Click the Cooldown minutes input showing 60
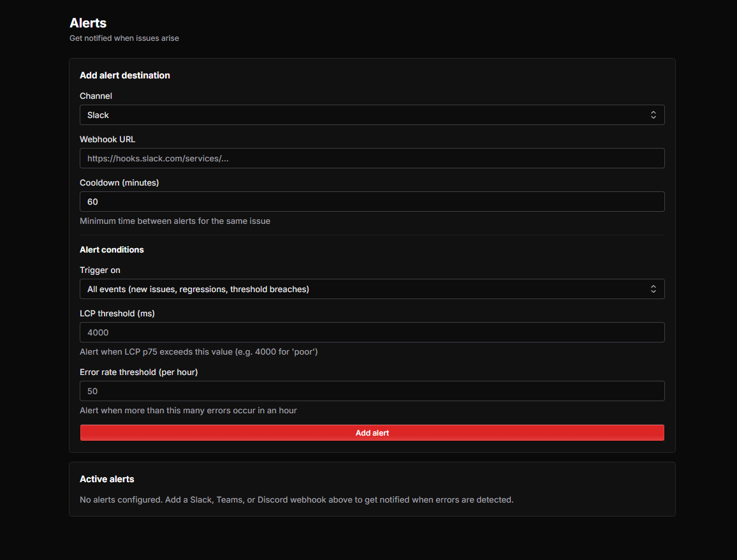 pyautogui.click(x=372, y=202)
